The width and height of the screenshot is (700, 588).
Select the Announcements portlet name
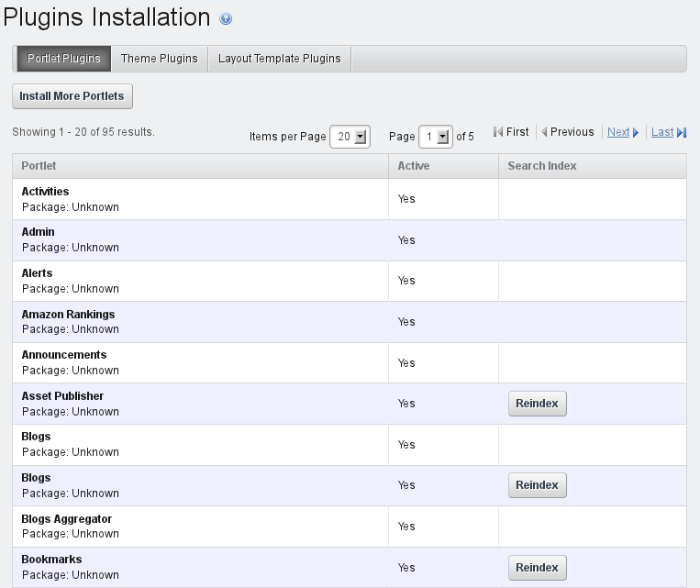[x=64, y=355]
